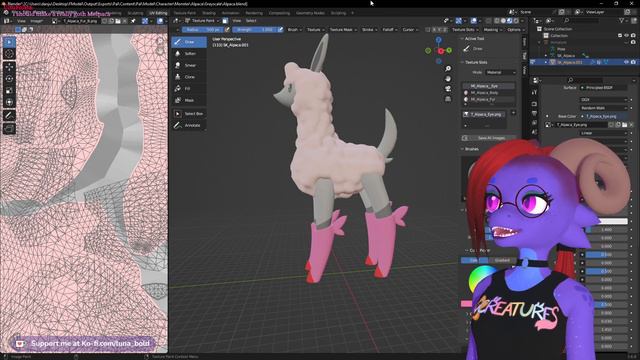Click the blue Z axis of navigation gizmo

438,40
